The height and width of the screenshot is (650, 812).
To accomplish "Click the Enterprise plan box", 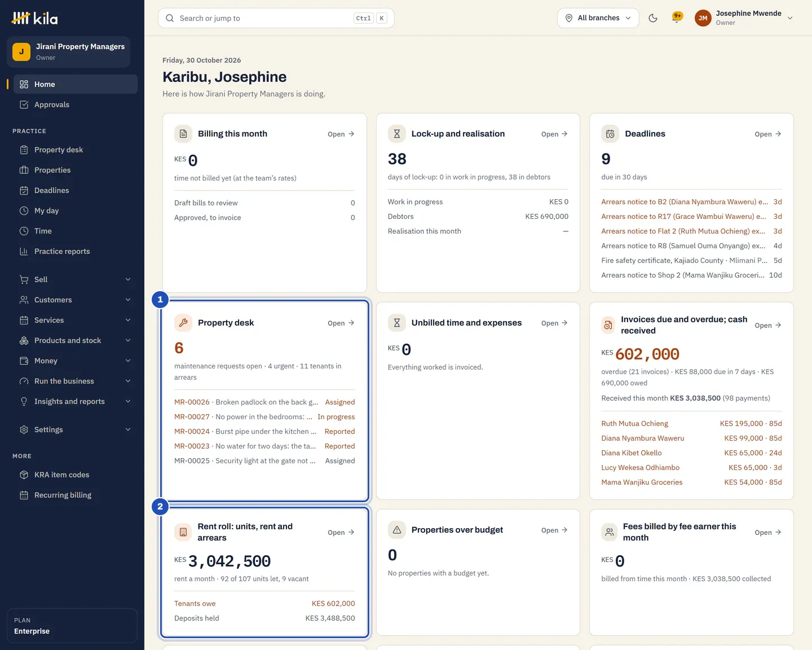I will pyautogui.click(x=72, y=626).
